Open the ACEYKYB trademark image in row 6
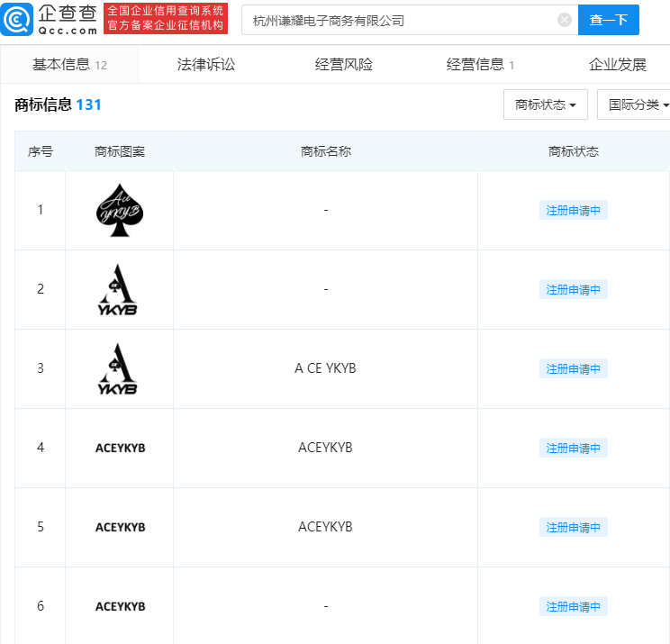670x644 pixels. point(120,606)
